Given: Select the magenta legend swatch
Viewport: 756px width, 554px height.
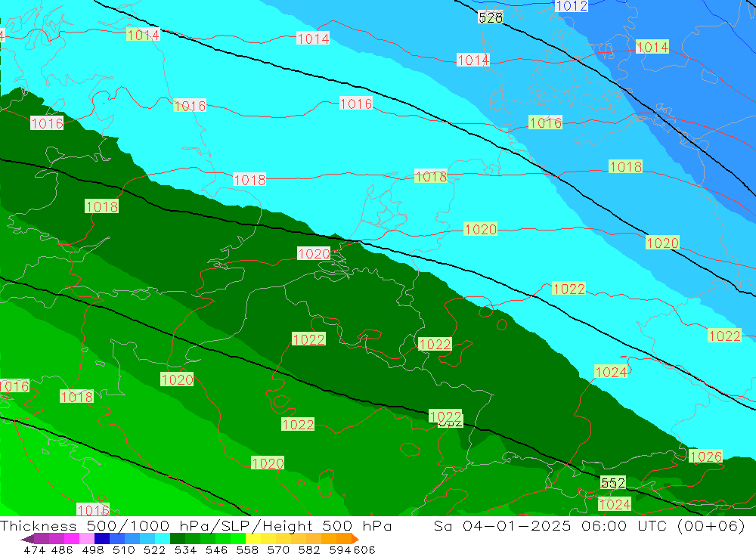Looking at the screenshot, I should click(x=71, y=539).
